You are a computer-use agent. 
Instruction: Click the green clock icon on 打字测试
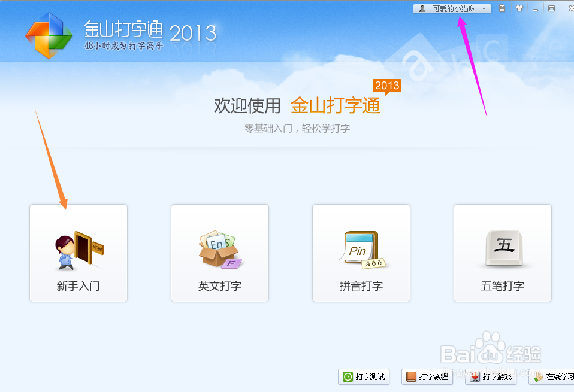(x=348, y=376)
